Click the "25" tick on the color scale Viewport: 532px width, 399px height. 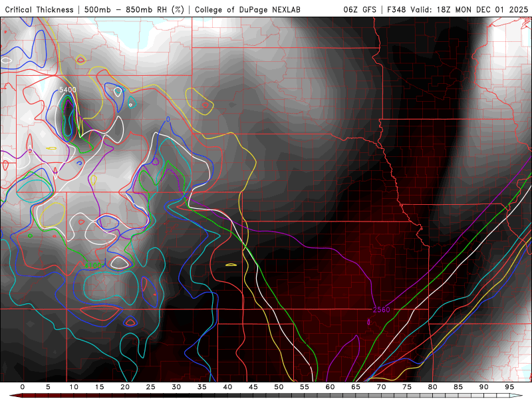click(x=150, y=387)
